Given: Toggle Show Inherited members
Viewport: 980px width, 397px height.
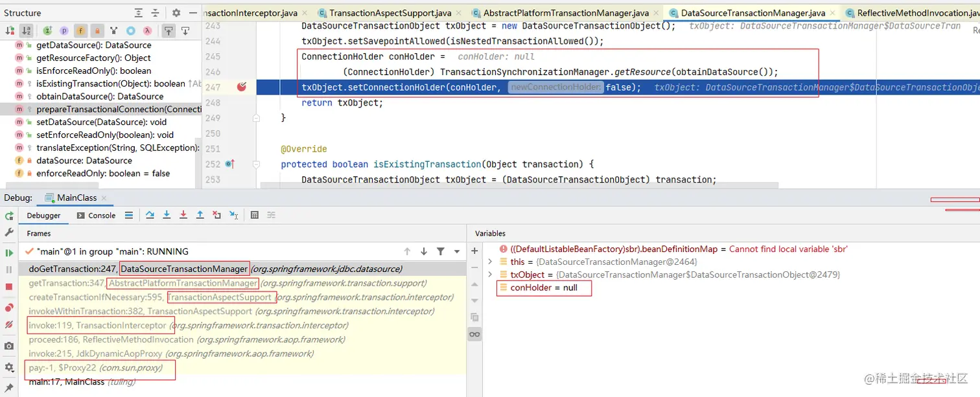Looking at the screenshot, I should (x=47, y=30).
